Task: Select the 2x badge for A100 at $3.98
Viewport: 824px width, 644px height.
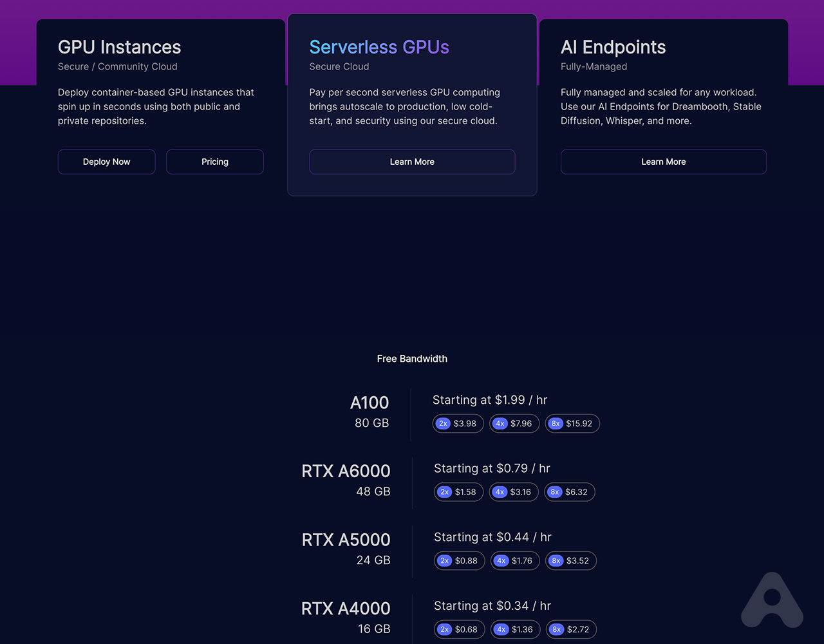Action: [x=458, y=423]
